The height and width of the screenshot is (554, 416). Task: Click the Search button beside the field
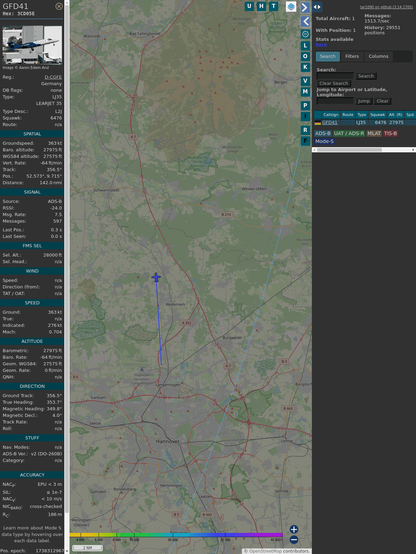[366, 76]
